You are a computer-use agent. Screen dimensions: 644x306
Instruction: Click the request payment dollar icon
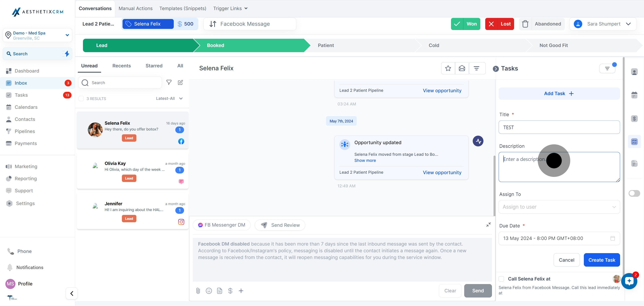click(x=230, y=291)
